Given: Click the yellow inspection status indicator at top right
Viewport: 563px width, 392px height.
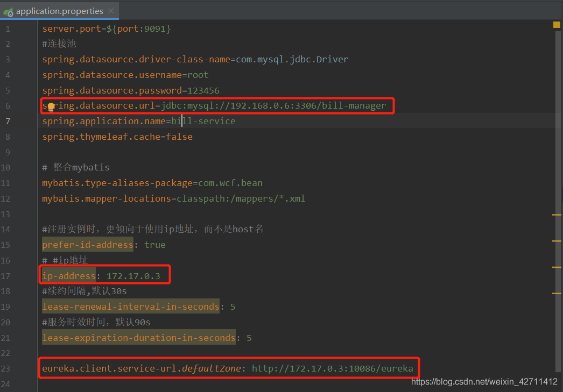Looking at the screenshot, I should (557, 25).
